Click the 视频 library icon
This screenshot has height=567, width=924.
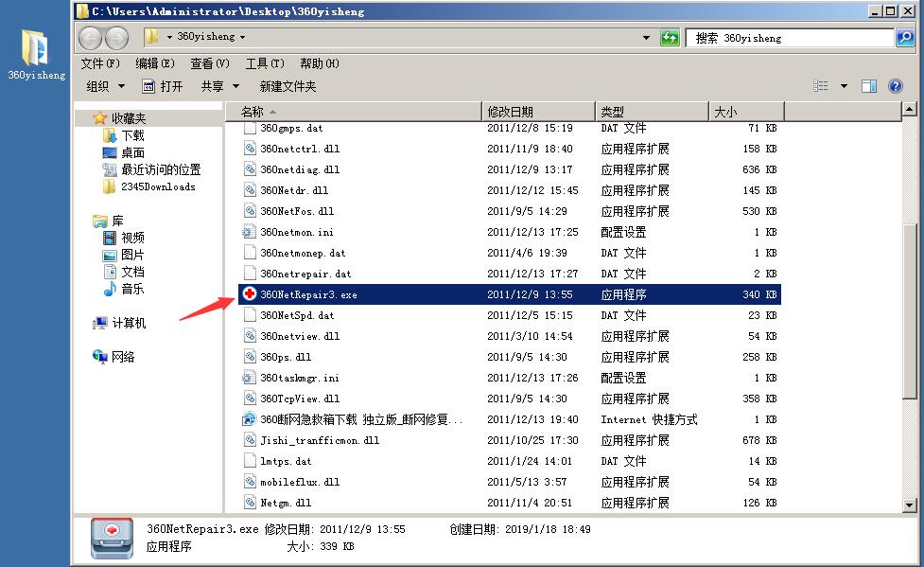tap(110, 238)
